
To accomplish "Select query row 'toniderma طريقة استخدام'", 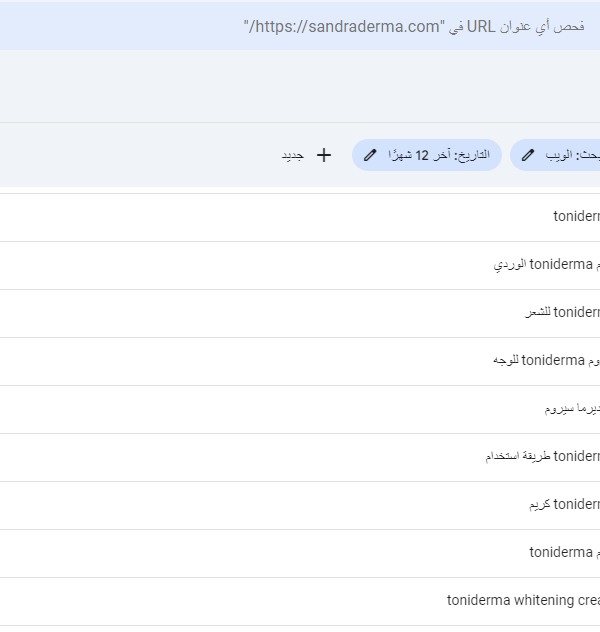I will [300, 457].
